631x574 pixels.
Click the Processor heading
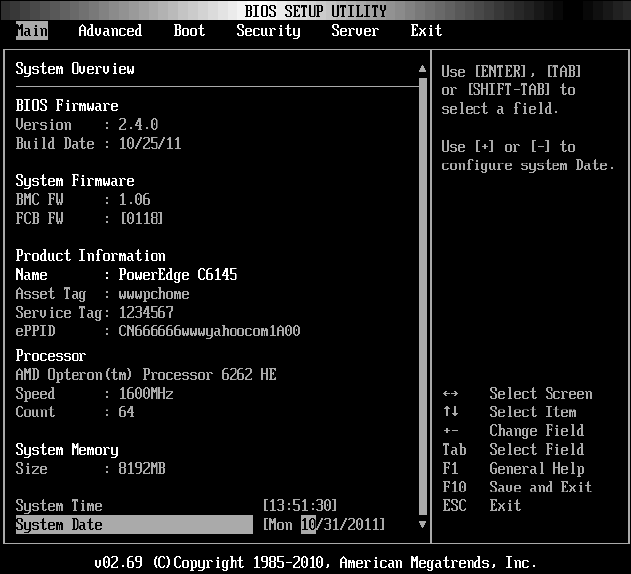pyautogui.click(x=51, y=356)
